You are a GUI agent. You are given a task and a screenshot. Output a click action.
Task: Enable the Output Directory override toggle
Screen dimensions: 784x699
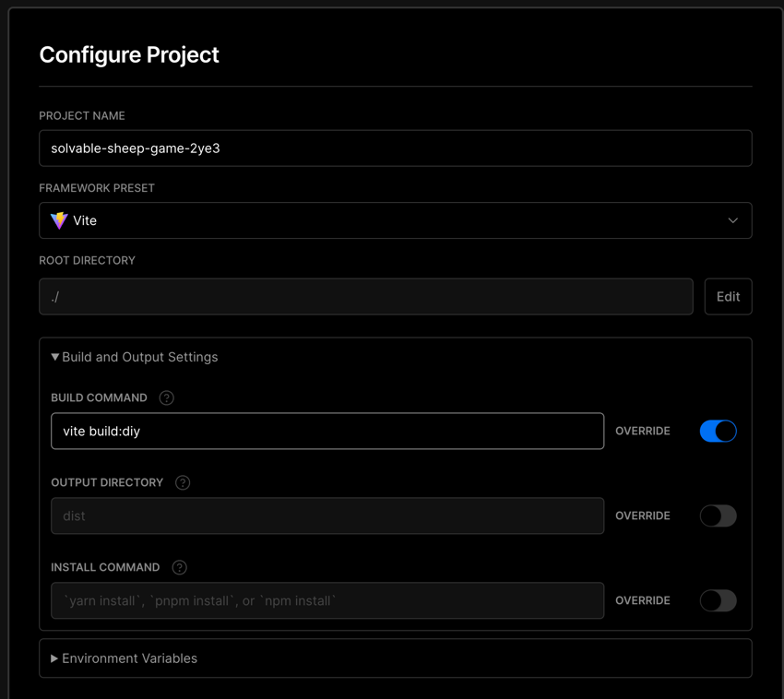tap(718, 516)
